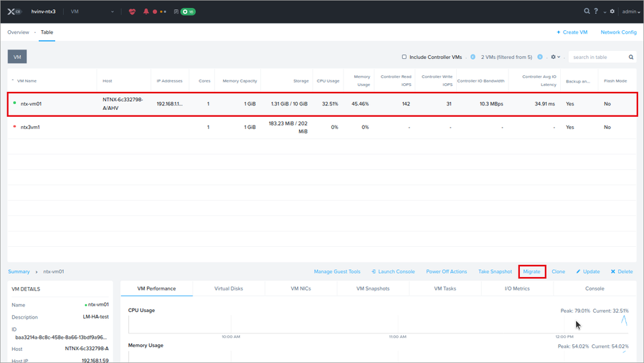Image resolution: width=644 pixels, height=363 pixels.
Task: Click Manage Guest Tools
Action: pos(337,272)
